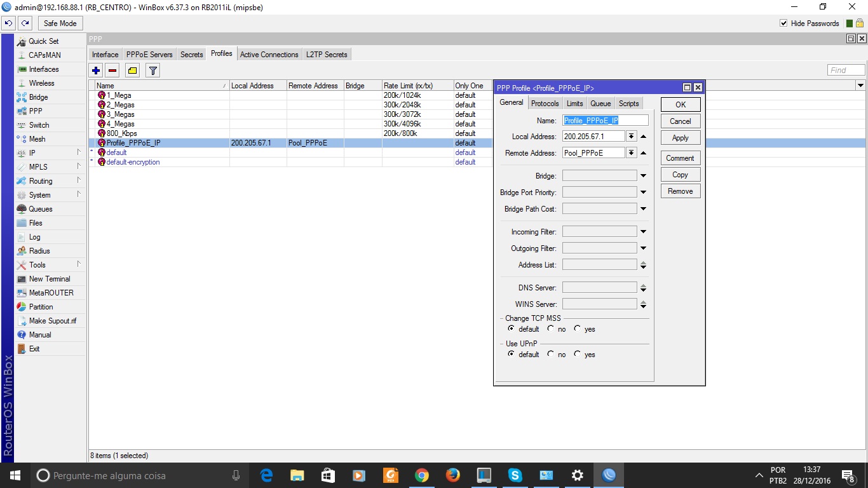This screenshot has width=868, height=488.
Task: Click the undo arrow in the toolbar
Action: (x=9, y=24)
